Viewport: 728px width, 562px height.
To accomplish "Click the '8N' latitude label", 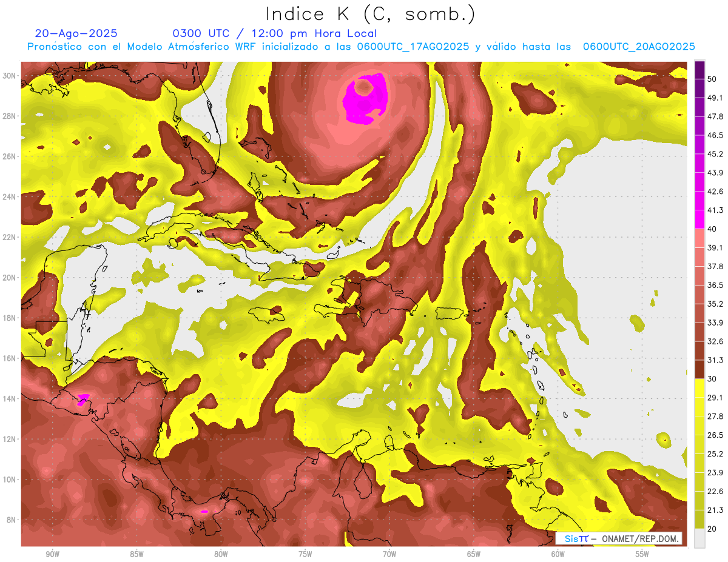I will (x=11, y=520).
